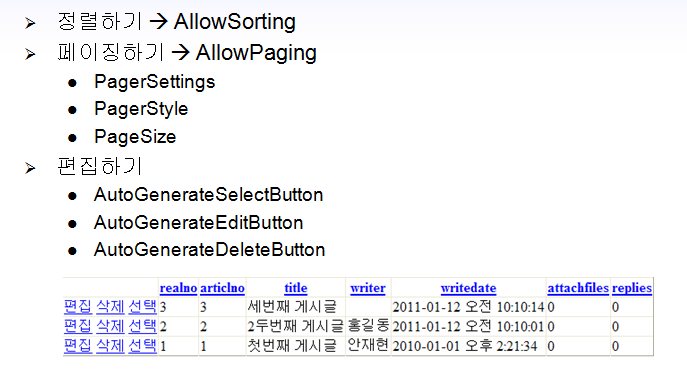Screen dimensions: 687x372
Task: Click the PageSize bullet text
Action: point(135,137)
